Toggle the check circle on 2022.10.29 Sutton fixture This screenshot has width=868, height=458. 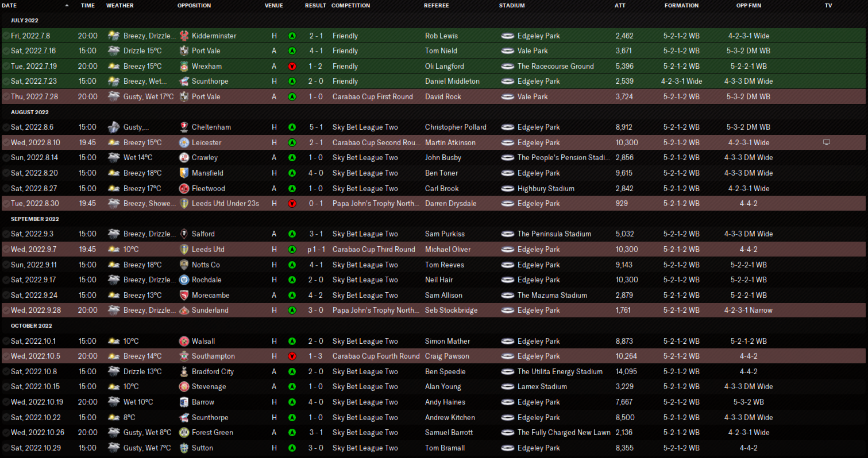click(x=6, y=448)
